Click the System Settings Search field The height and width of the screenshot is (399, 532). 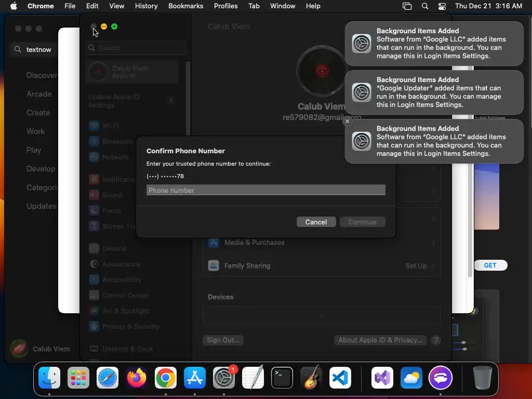pyautogui.click(x=136, y=48)
